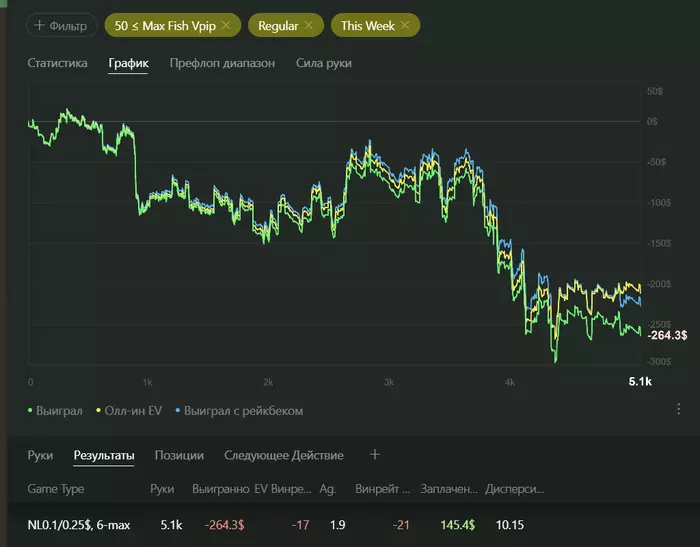Sort by Выигранно column header
Viewport: 700px width, 547px height.
point(221,489)
